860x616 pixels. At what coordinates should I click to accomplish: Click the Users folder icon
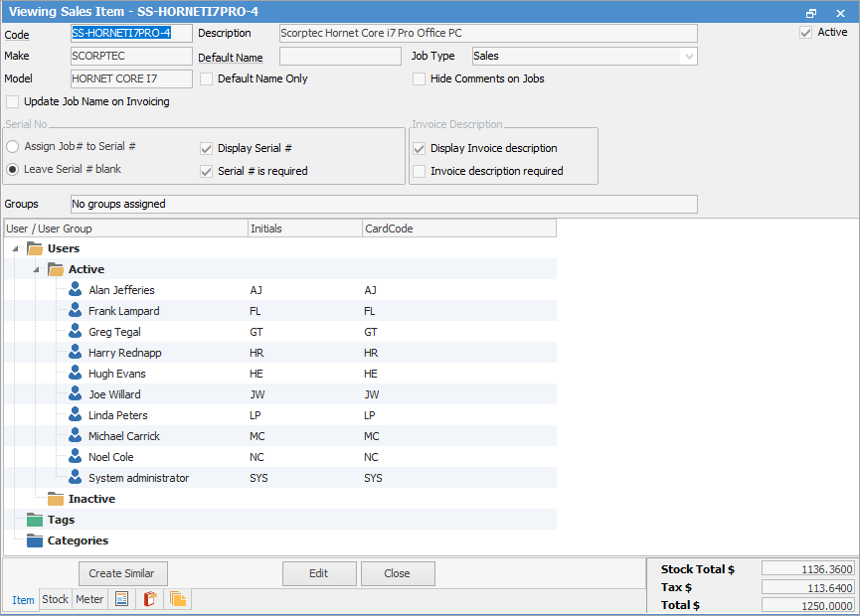(36, 248)
